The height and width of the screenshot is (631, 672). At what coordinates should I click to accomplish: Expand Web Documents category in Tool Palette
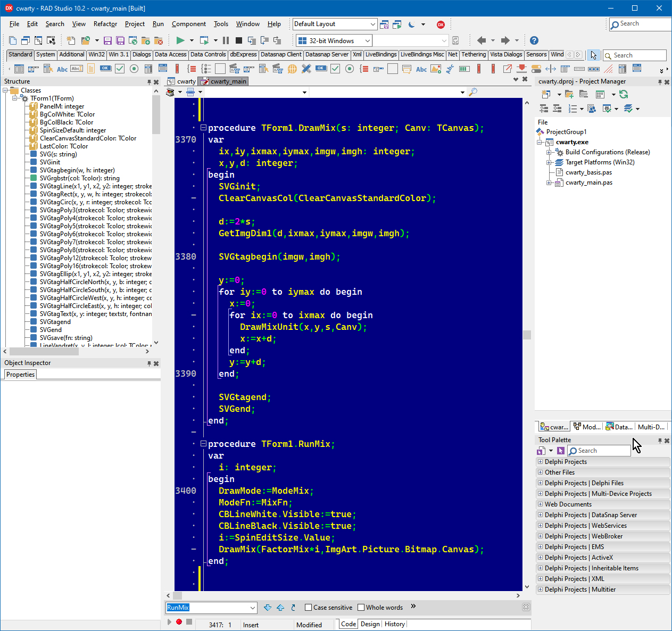(x=541, y=504)
